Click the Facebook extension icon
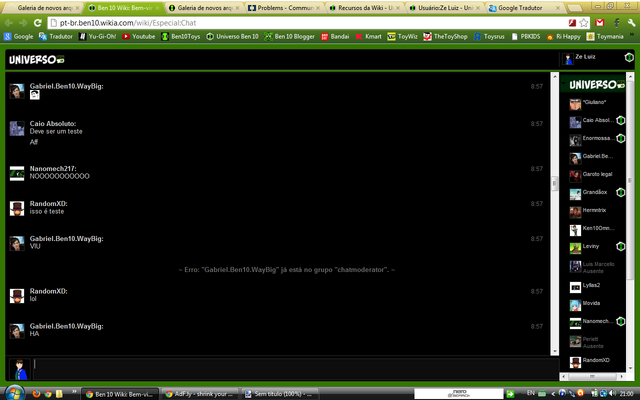Image resolution: width=640 pixels, height=400 pixels. (x=616, y=23)
